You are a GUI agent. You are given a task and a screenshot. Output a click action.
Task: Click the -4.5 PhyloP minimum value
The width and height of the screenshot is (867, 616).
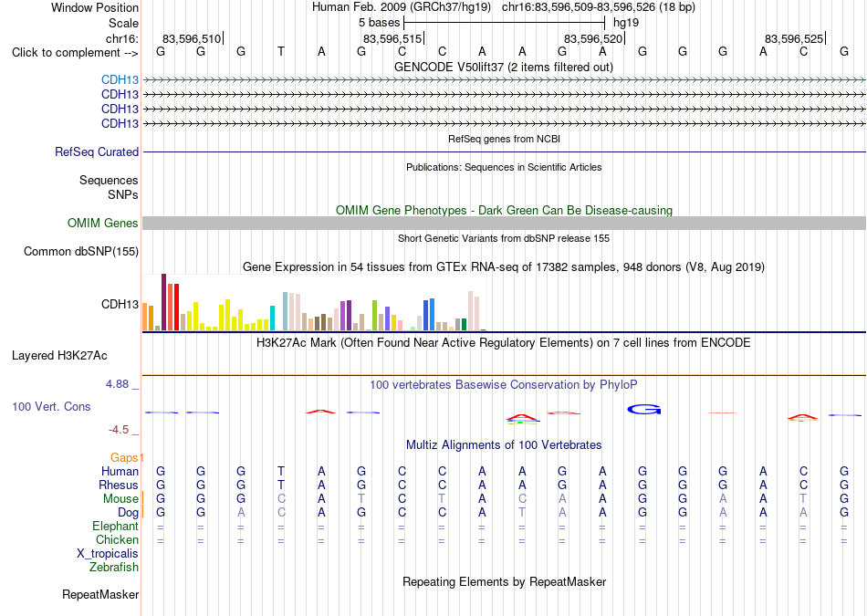(119, 430)
